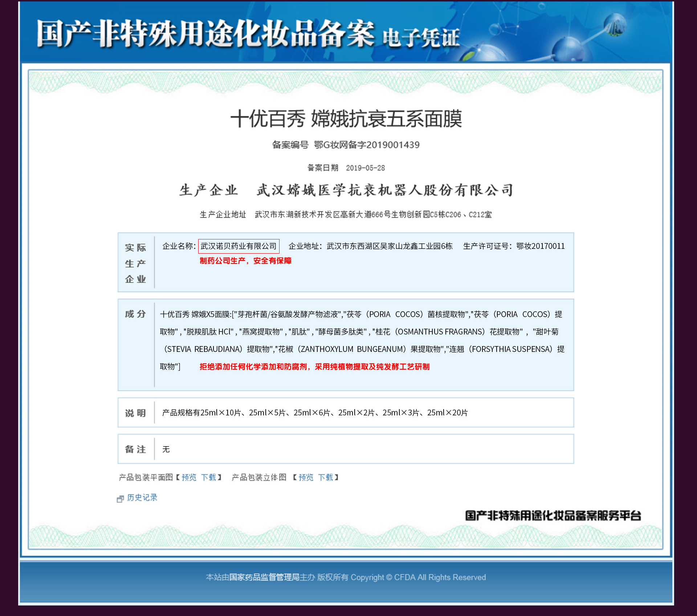This screenshot has width=697, height=616.
Task: Click the specification text 产品规格有25ml×10片
Action: pyautogui.click(x=315, y=413)
